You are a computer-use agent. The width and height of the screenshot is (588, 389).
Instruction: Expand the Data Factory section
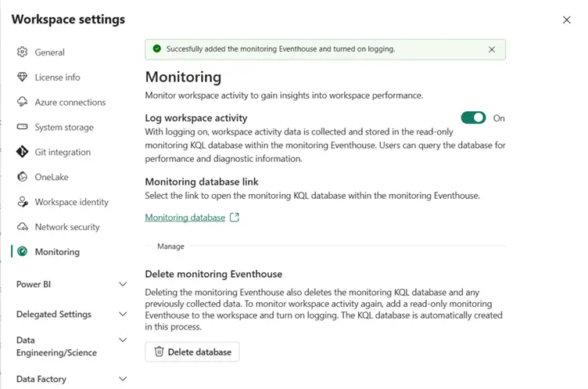[123, 379]
